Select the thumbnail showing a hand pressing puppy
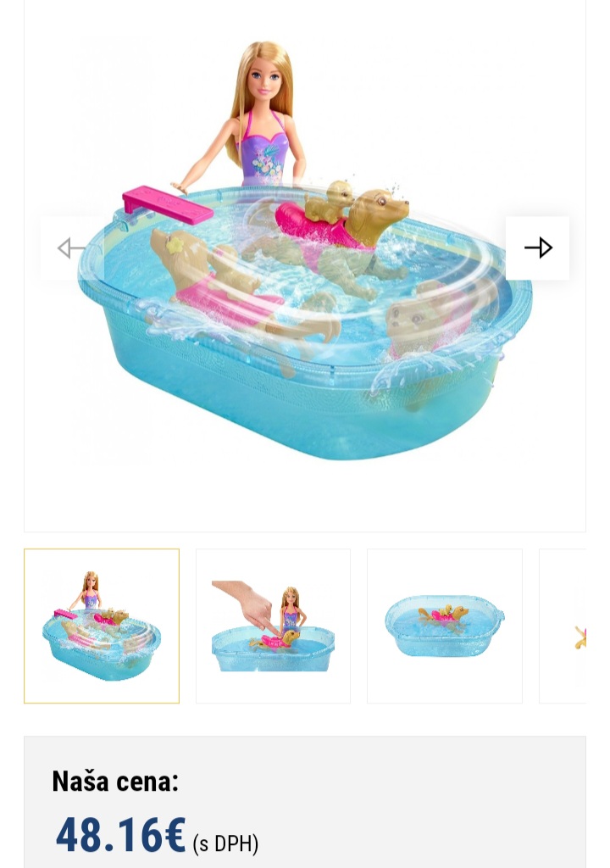The height and width of the screenshot is (868, 610). [x=274, y=626]
